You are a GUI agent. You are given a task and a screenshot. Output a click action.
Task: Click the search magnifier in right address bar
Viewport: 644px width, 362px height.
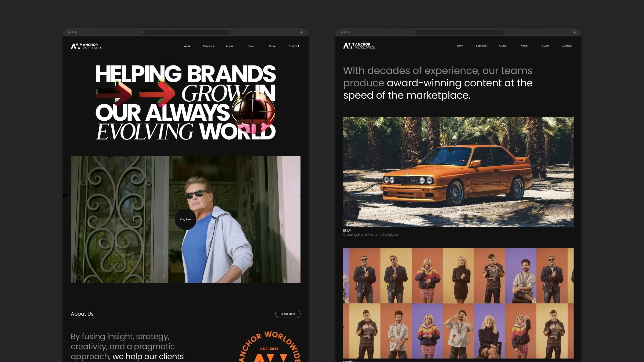tap(416, 32)
